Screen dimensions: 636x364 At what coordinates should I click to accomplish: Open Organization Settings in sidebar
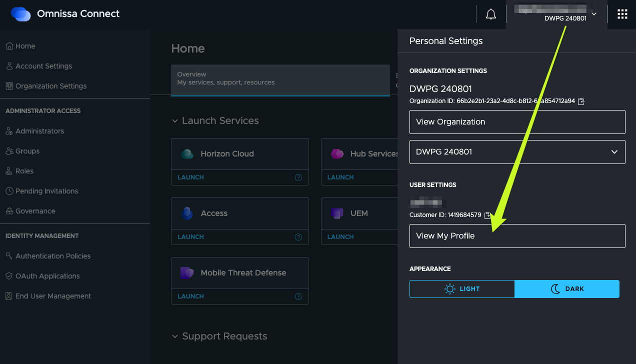50,86
